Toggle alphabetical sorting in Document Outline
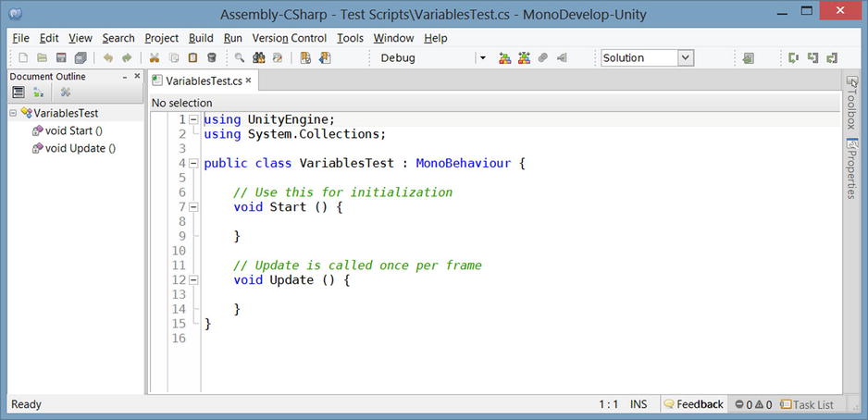Screen dimensions: 868x420 coord(38,92)
